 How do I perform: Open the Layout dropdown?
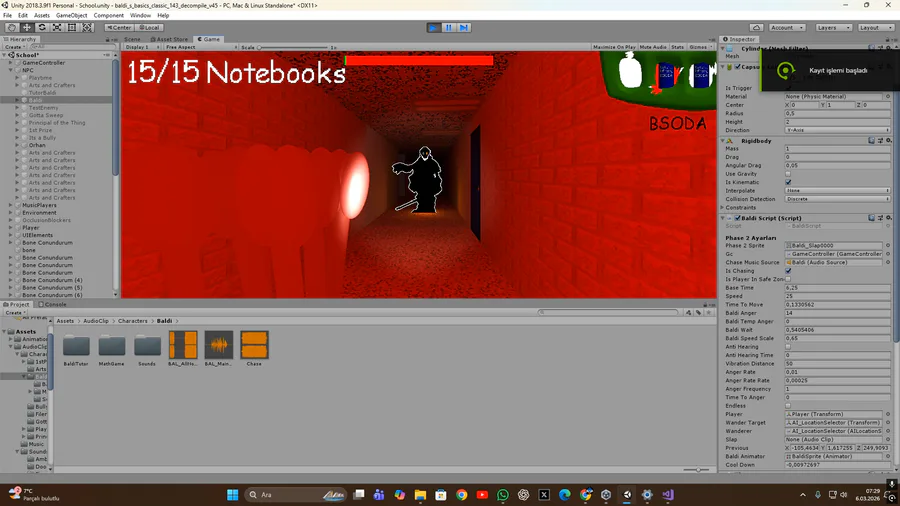click(x=875, y=28)
